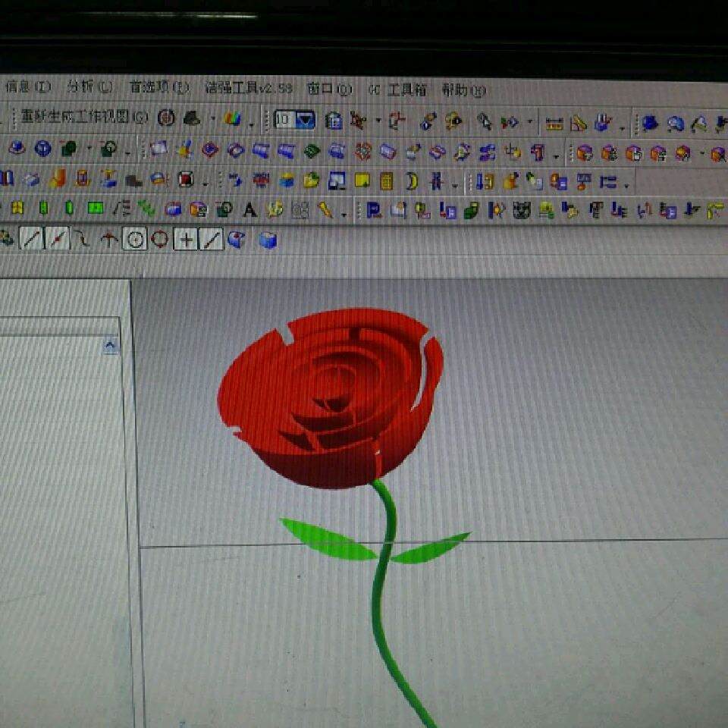The width and height of the screenshot is (728, 728).
Task: Select the text annotation 'A' tool
Action: 249,210
